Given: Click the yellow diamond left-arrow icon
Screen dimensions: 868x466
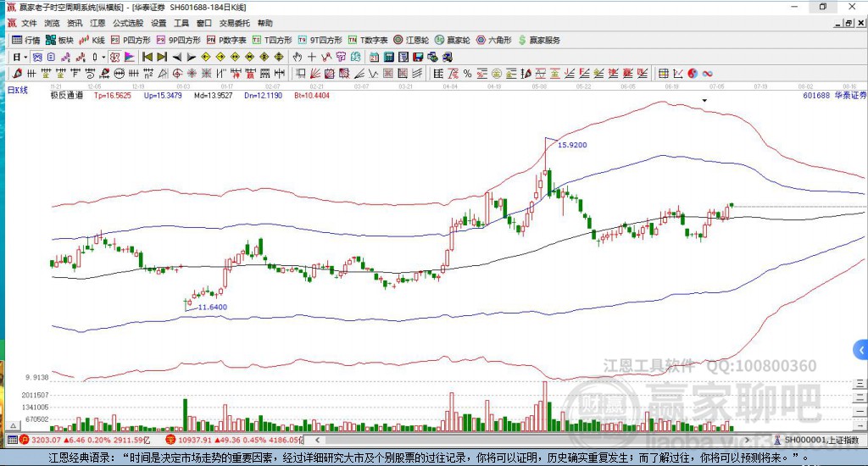Looking at the screenshot, I should [x=206, y=57].
